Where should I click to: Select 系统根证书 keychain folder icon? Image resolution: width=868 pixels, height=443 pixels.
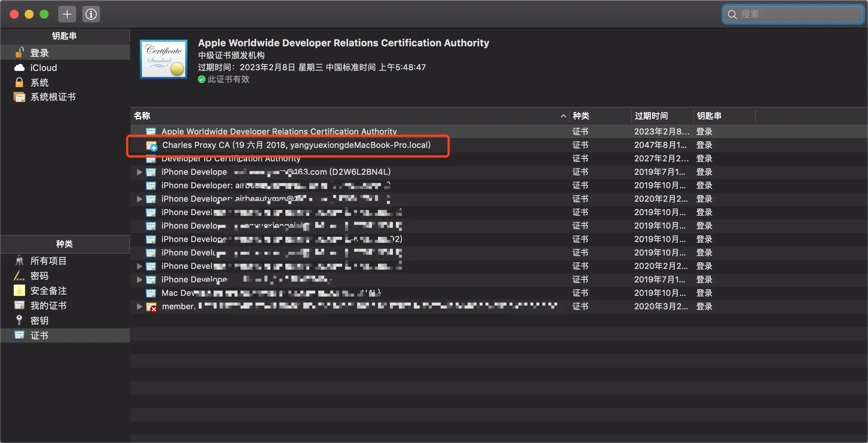pyautogui.click(x=19, y=97)
